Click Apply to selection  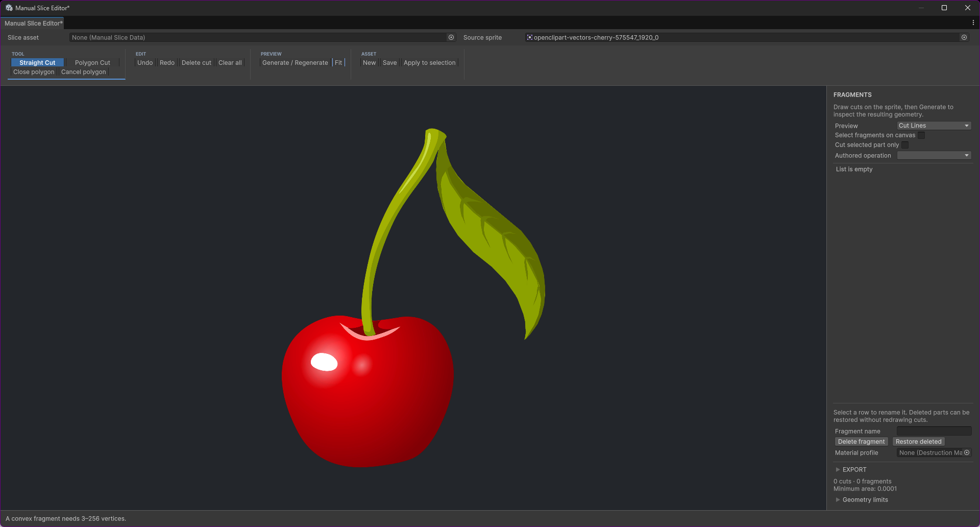tap(429, 62)
